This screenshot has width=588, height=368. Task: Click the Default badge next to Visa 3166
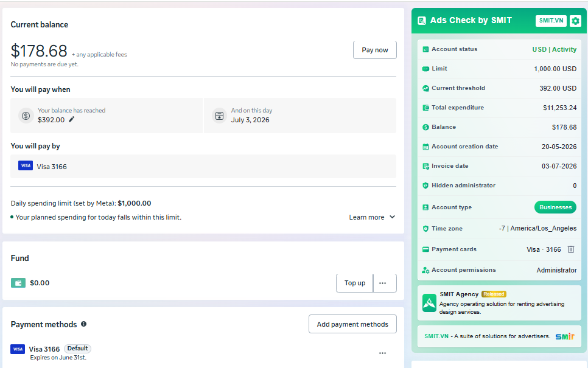78,349
